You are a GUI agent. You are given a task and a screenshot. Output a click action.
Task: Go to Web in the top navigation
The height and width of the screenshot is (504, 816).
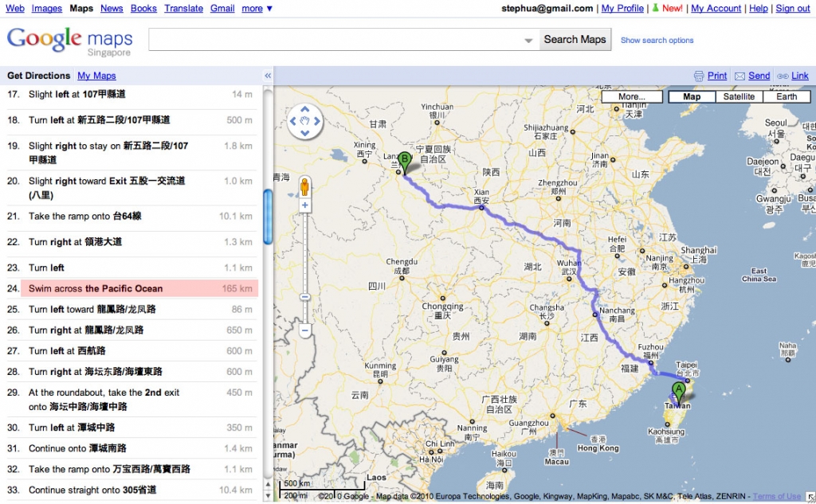[x=14, y=8]
